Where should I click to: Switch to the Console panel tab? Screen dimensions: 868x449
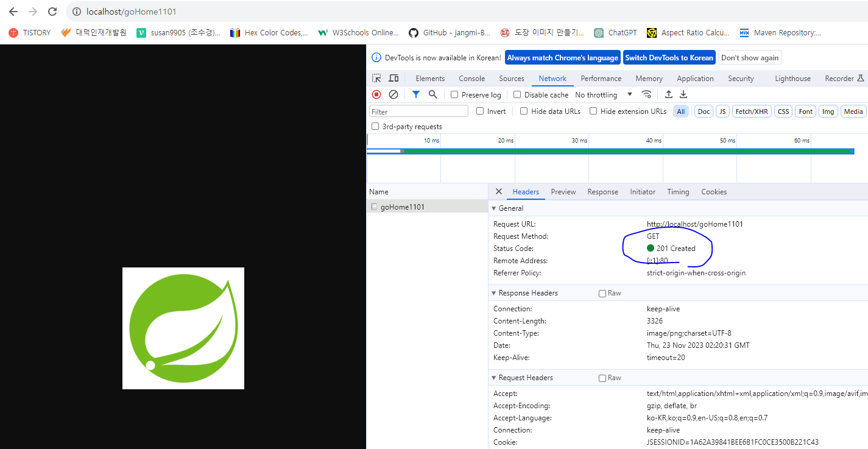(x=472, y=78)
